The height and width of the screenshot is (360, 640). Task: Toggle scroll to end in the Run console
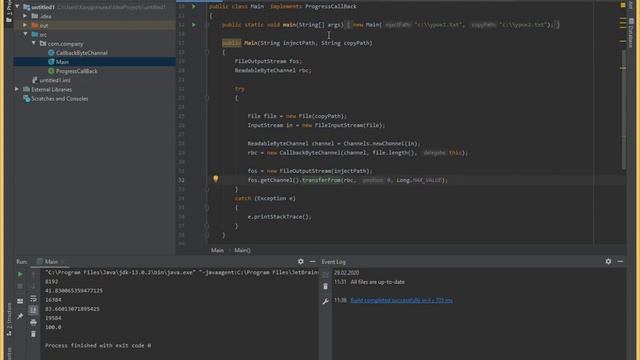coord(33,310)
